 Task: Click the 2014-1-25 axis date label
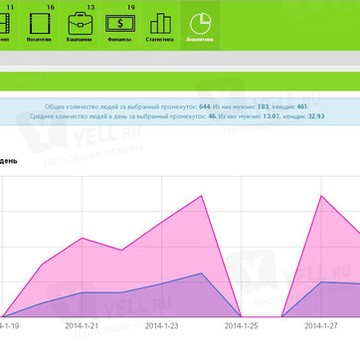pos(241,326)
